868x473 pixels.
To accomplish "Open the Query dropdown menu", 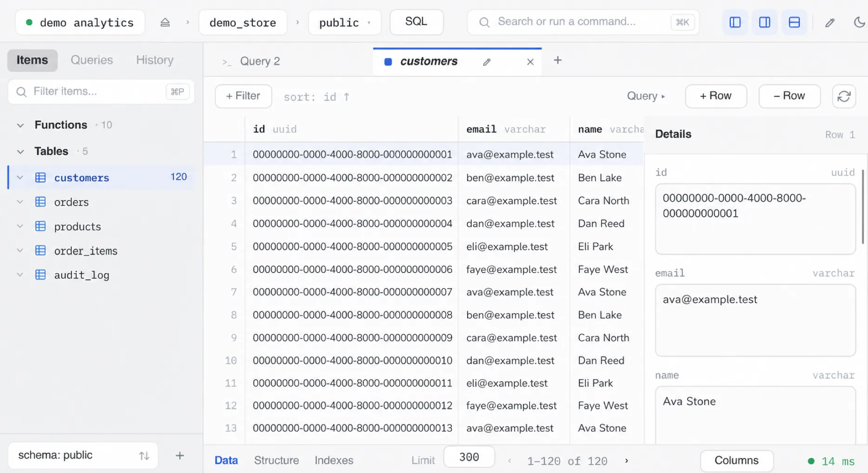I will coord(646,96).
